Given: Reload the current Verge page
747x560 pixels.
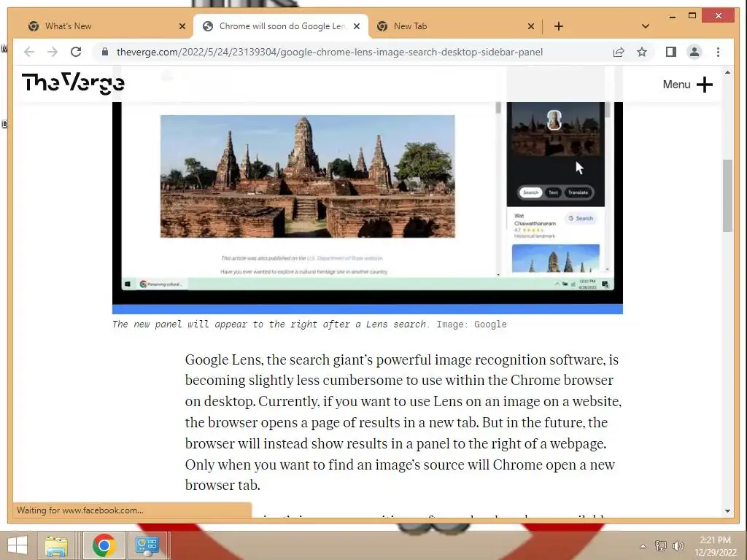Looking at the screenshot, I should pos(76,52).
